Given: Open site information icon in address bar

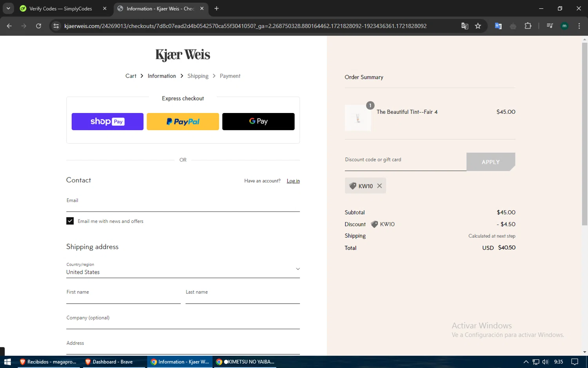Looking at the screenshot, I should pos(56,26).
